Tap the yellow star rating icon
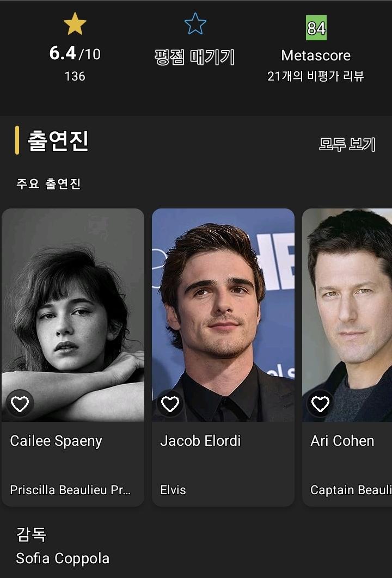392x578 pixels. tap(75, 23)
